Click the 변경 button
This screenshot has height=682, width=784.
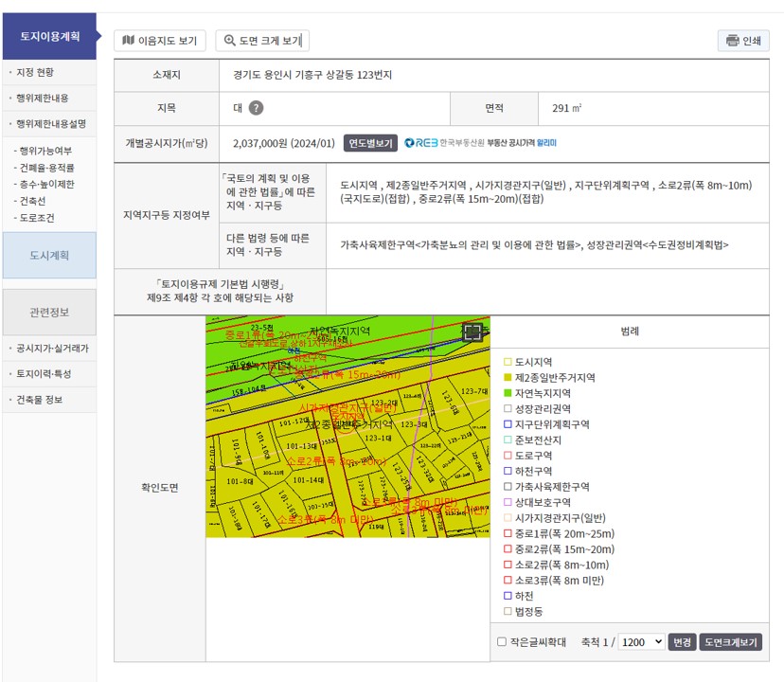tap(682, 642)
